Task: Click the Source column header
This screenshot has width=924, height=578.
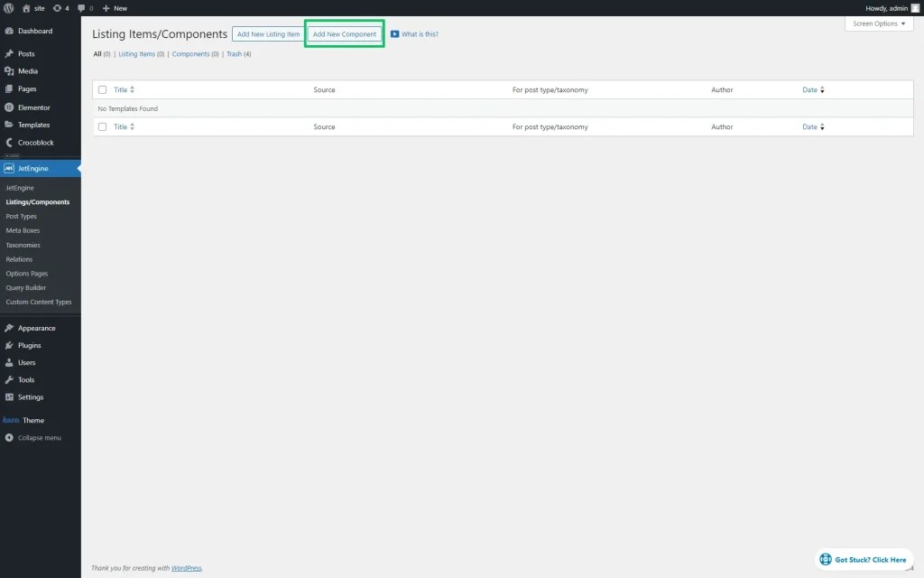Action: pyautogui.click(x=324, y=89)
